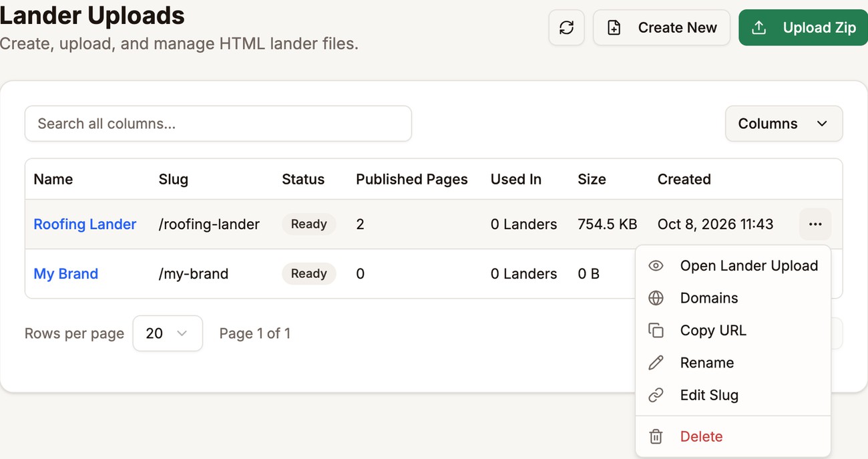Click the Created column header
The height and width of the screenshot is (459, 868).
click(684, 179)
